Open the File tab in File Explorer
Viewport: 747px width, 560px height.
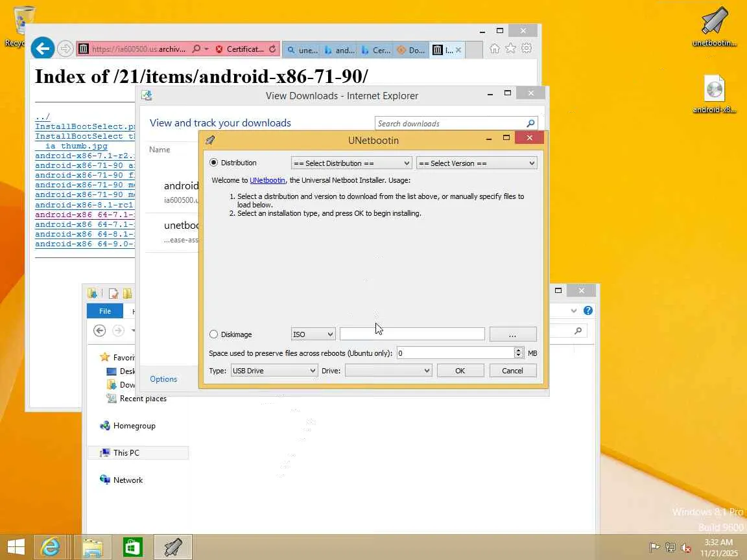point(105,311)
